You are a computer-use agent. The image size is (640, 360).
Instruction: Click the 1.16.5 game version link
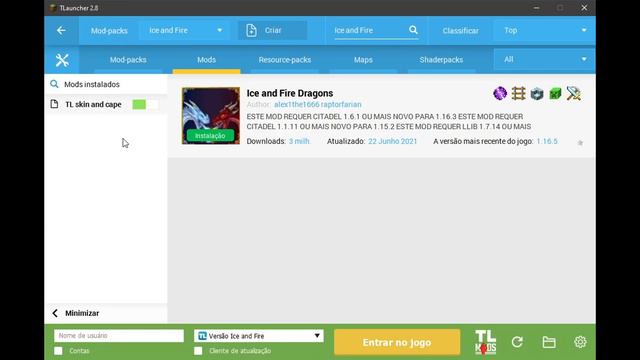(547, 141)
